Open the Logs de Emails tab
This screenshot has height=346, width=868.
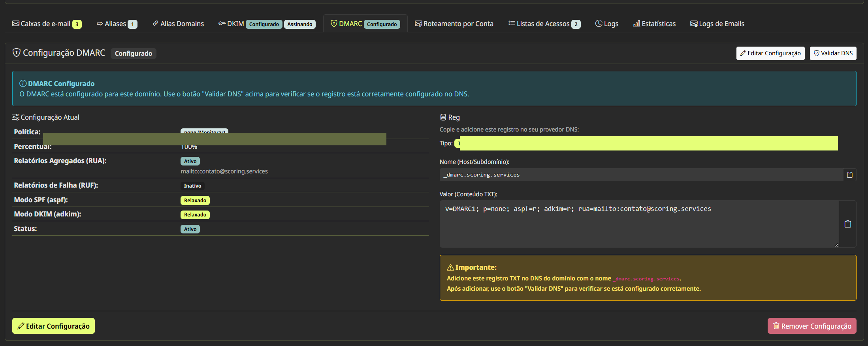click(717, 24)
